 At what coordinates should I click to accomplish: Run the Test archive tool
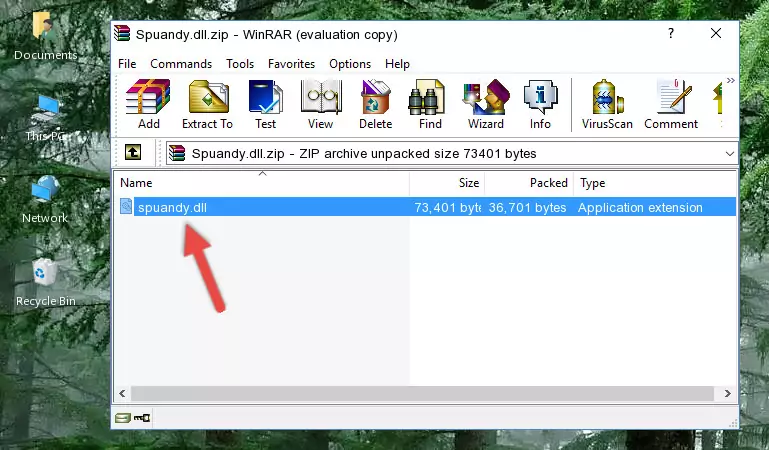tap(265, 104)
